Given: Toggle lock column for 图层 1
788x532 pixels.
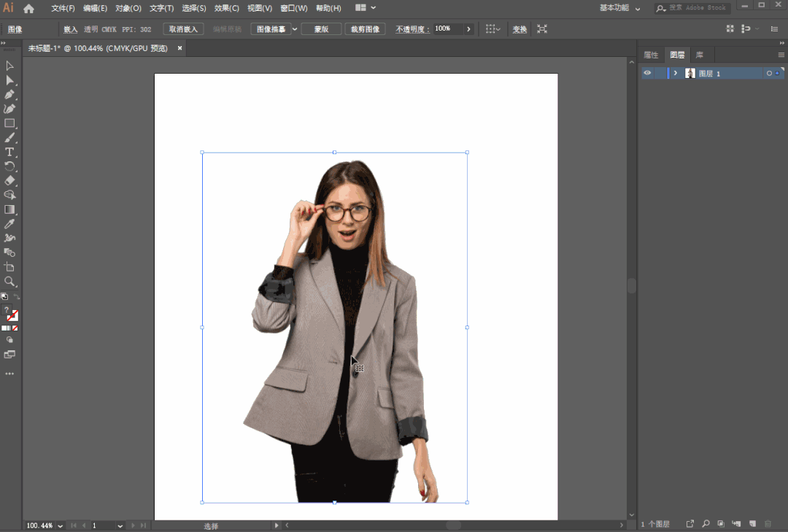Looking at the screenshot, I should tap(660, 73).
